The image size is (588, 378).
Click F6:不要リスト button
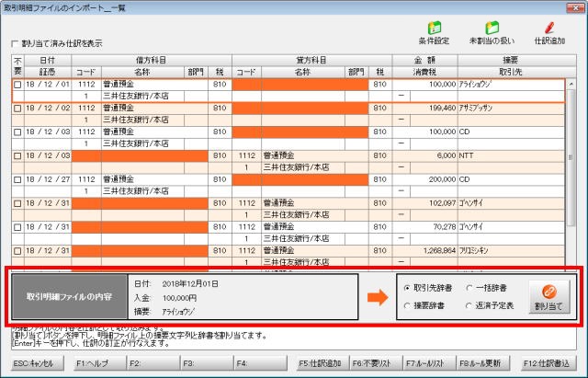[376, 363]
